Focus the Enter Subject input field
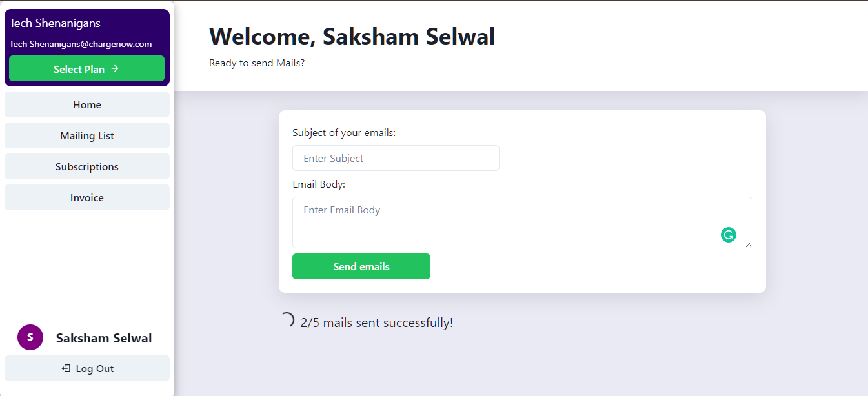Viewport: 868px width, 396px height. tap(396, 159)
